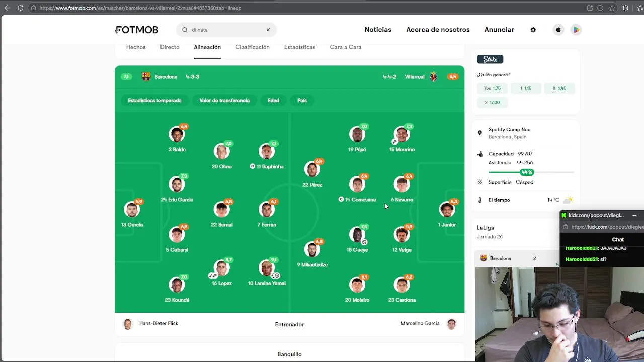Click the Villarreal crest in lineup header
Image resolution: width=644 pixels, height=362 pixels.
(433, 77)
